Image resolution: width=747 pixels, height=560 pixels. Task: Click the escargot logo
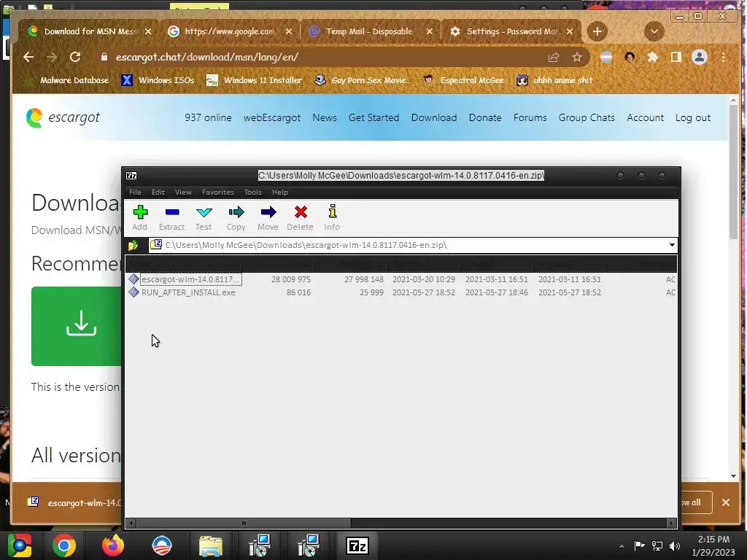(x=63, y=117)
